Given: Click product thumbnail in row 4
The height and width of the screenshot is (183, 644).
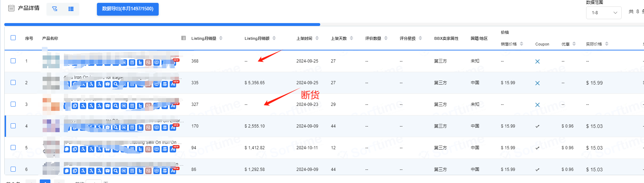Looking at the screenshot, I should [x=51, y=126].
